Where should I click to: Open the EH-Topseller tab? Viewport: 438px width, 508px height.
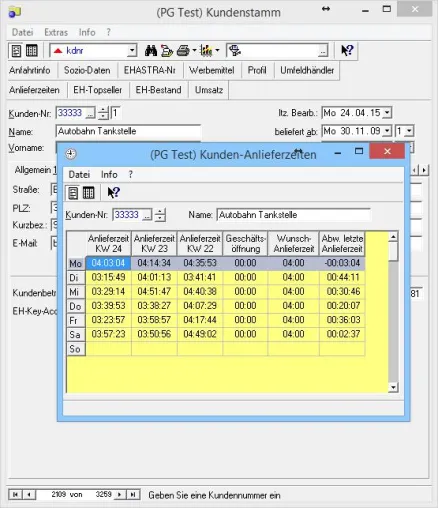[x=98, y=90]
